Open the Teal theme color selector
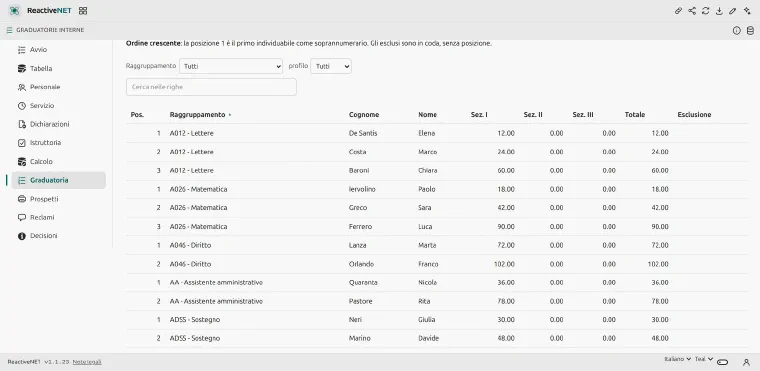The image size is (760, 371). tap(704, 359)
